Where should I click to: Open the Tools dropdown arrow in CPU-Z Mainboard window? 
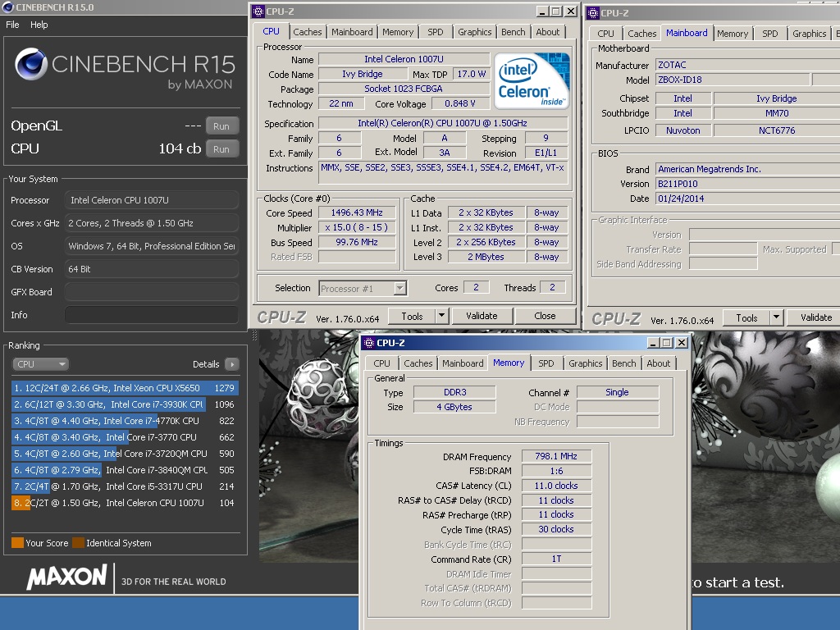click(x=776, y=317)
